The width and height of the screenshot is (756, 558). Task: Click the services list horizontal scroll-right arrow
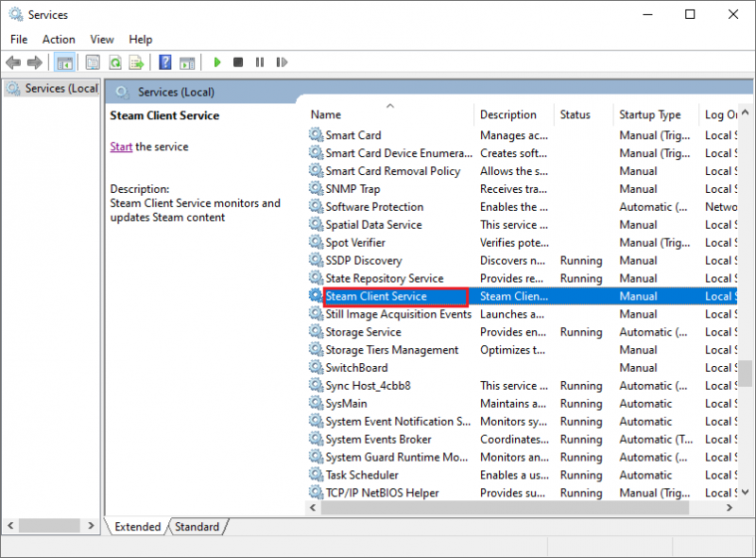point(729,507)
